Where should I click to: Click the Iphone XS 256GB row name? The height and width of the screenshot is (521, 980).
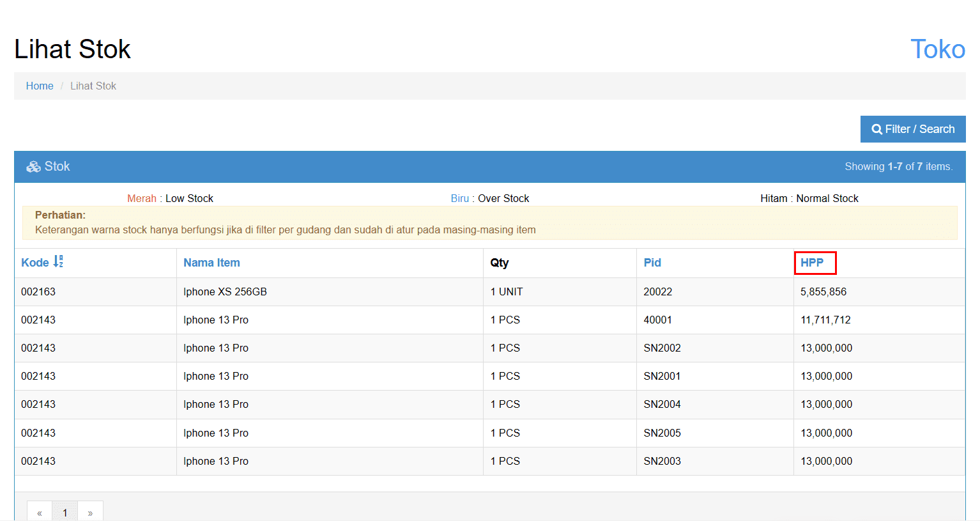(225, 292)
